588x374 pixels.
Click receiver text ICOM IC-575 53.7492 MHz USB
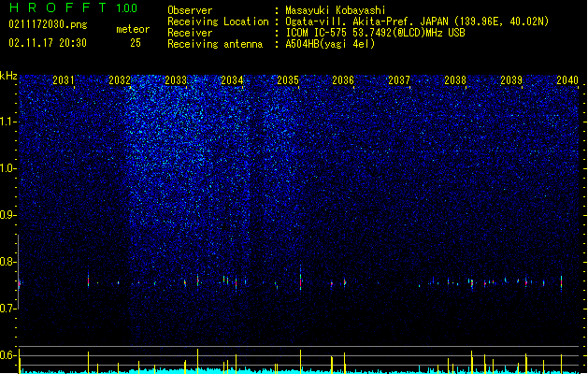[x=376, y=33]
